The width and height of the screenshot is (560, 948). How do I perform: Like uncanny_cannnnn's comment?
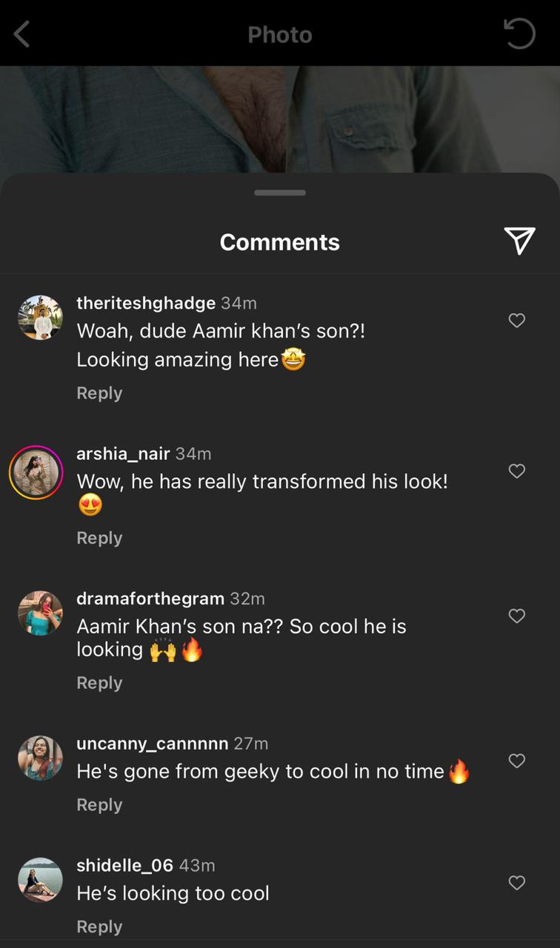(x=516, y=761)
